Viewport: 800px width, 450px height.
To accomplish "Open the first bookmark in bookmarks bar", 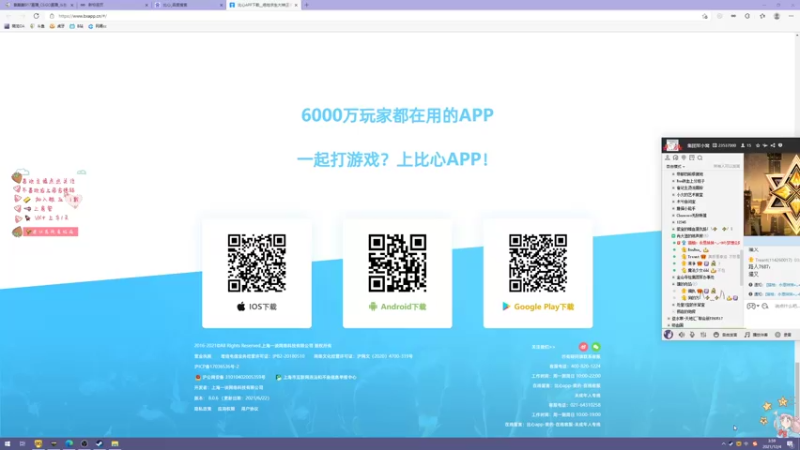I will pyautogui.click(x=14, y=26).
